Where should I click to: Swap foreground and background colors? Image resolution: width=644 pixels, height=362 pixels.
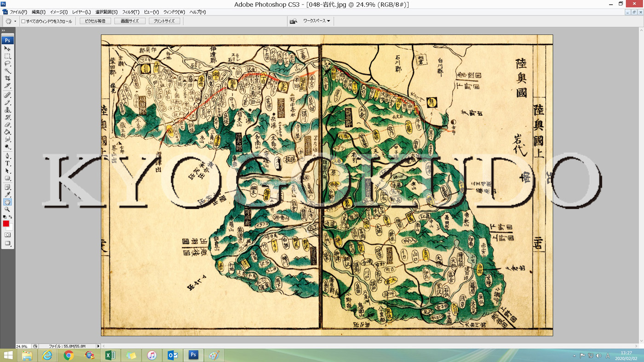(10, 217)
